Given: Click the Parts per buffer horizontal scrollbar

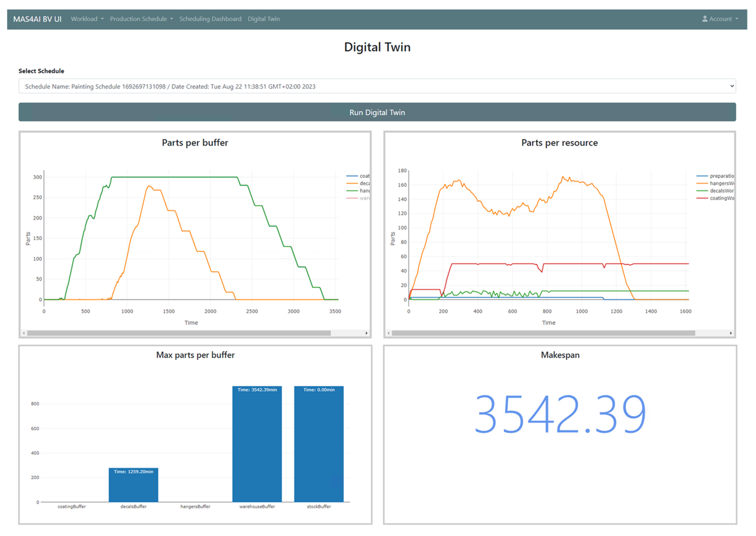Looking at the screenshot, I should (179, 333).
